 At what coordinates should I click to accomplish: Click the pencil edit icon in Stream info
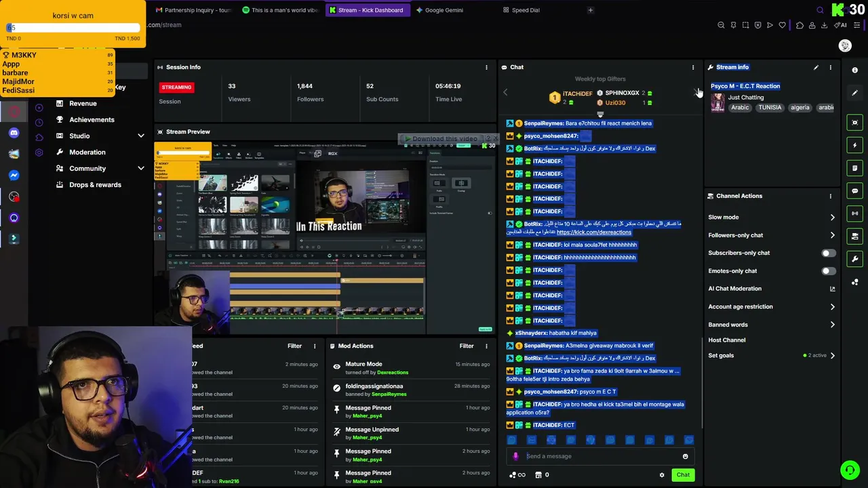[x=816, y=67]
